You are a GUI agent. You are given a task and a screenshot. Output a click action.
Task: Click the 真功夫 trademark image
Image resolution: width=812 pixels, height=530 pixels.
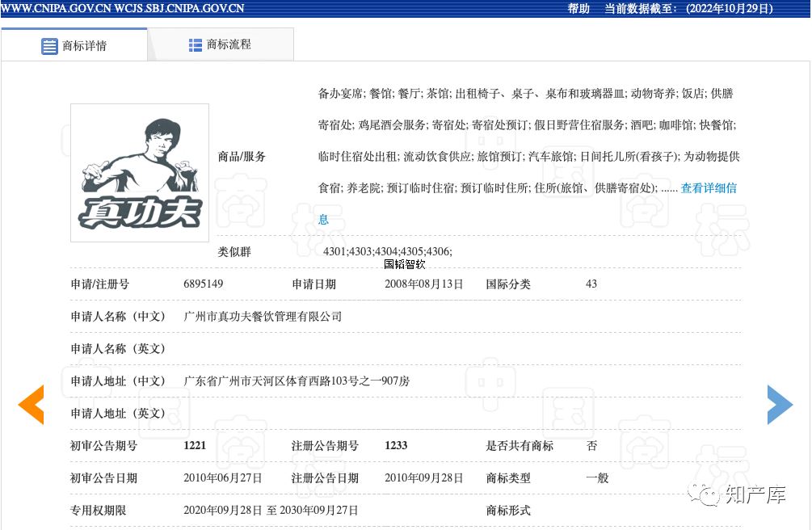pyautogui.click(x=140, y=173)
